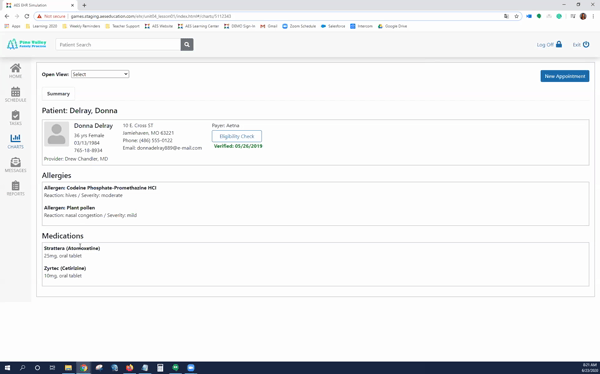
Task: Open File Explorer from the taskbar
Action: 68,368
